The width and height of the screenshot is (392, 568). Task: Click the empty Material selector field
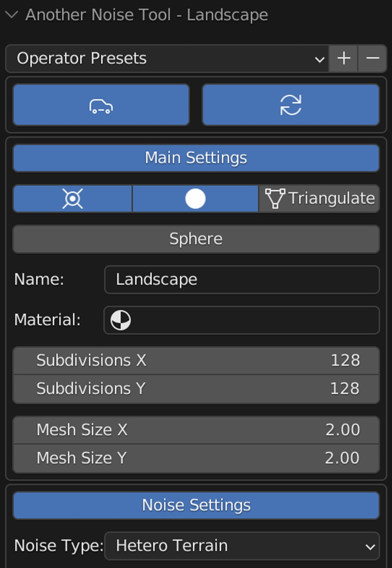coord(242,320)
